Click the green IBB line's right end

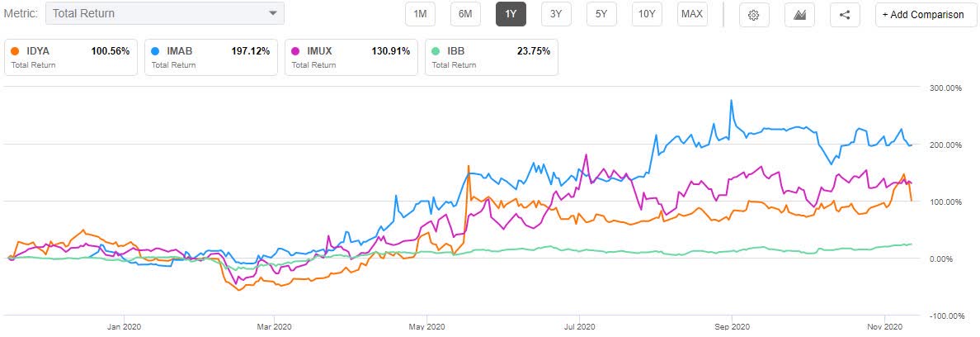[911, 244]
